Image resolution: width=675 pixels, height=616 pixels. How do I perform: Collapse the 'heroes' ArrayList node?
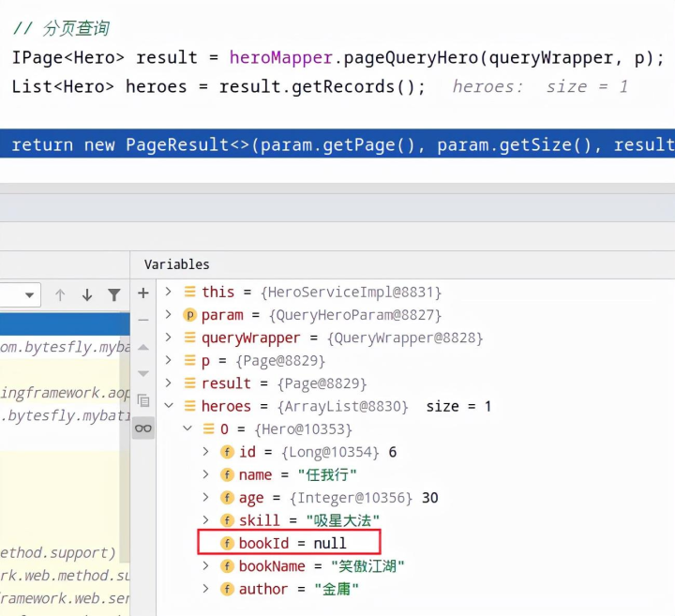pyautogui.click(x=169, y=406)
